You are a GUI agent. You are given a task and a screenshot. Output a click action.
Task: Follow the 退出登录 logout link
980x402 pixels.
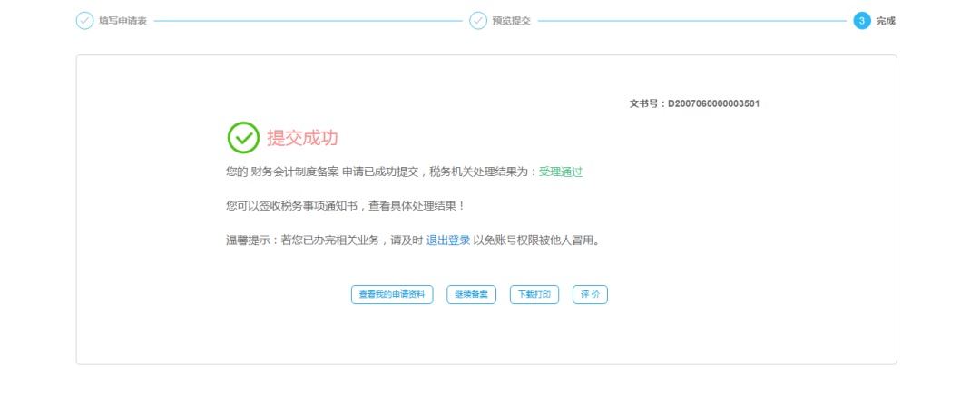(x=448, y=240)
